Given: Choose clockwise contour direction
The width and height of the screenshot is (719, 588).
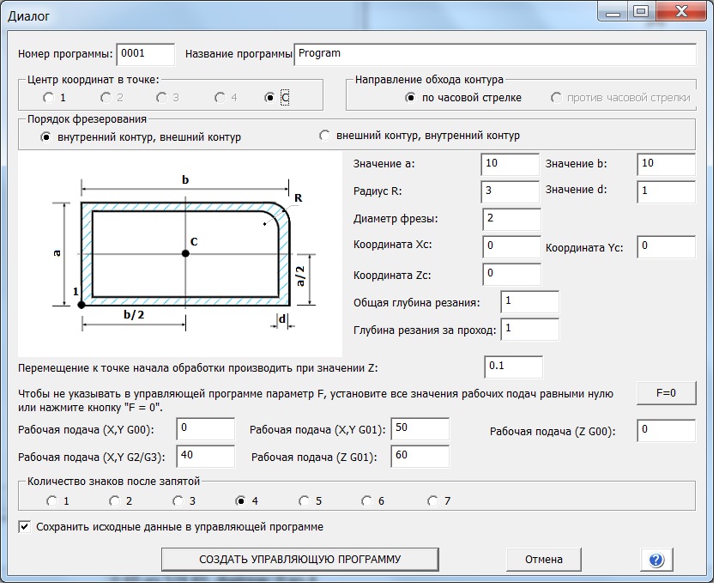Looking at the screenshot, I should [x=410, y=98].
